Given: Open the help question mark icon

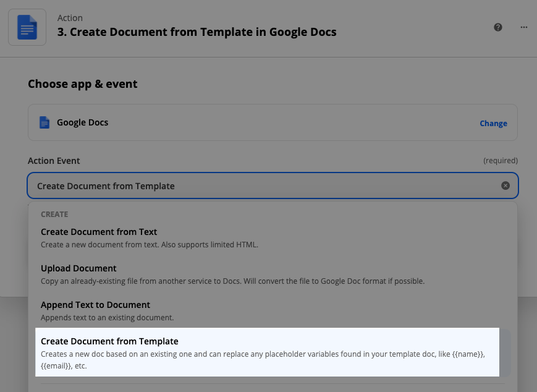Looking at the screenshot, I should pos(498,27).
